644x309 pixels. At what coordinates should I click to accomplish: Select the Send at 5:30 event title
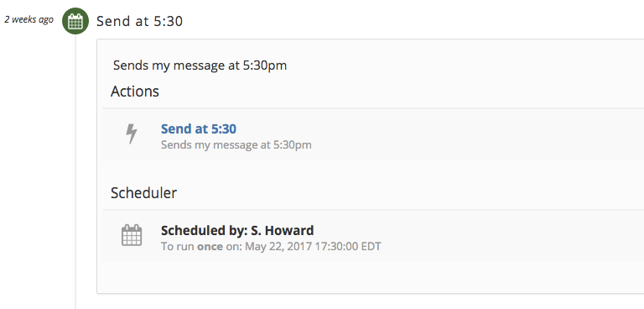(x=140, y=21)
